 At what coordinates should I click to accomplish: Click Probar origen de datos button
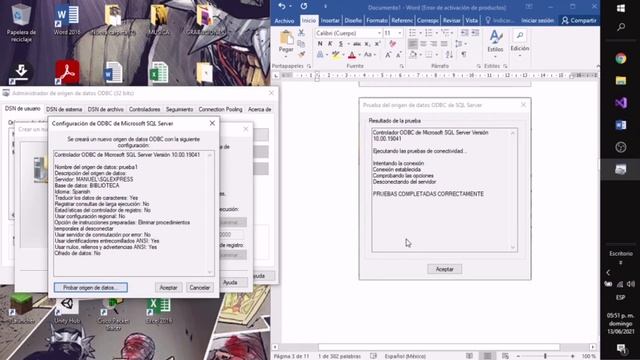pos(91,287)
